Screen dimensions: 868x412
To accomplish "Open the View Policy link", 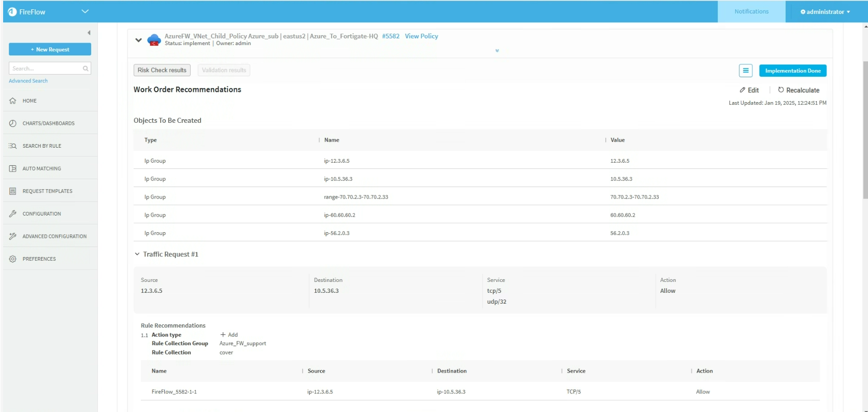I will coord(421,36).
